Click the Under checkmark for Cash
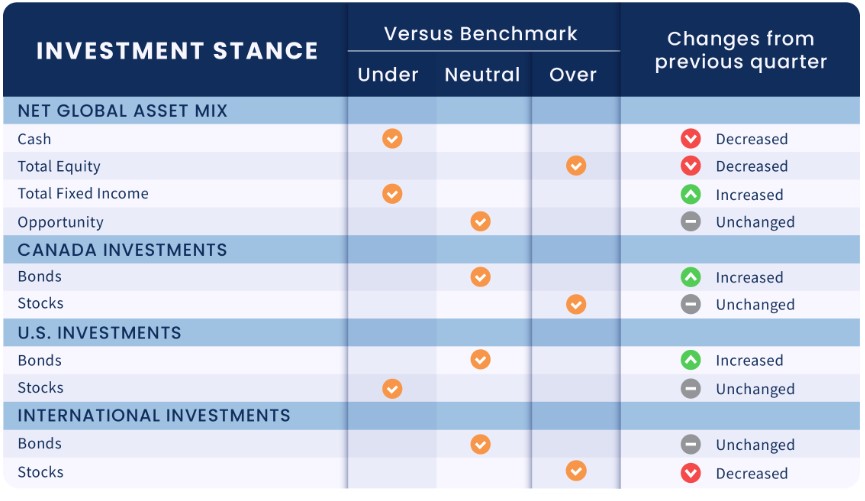865x501 pixels. pos(392,139)
